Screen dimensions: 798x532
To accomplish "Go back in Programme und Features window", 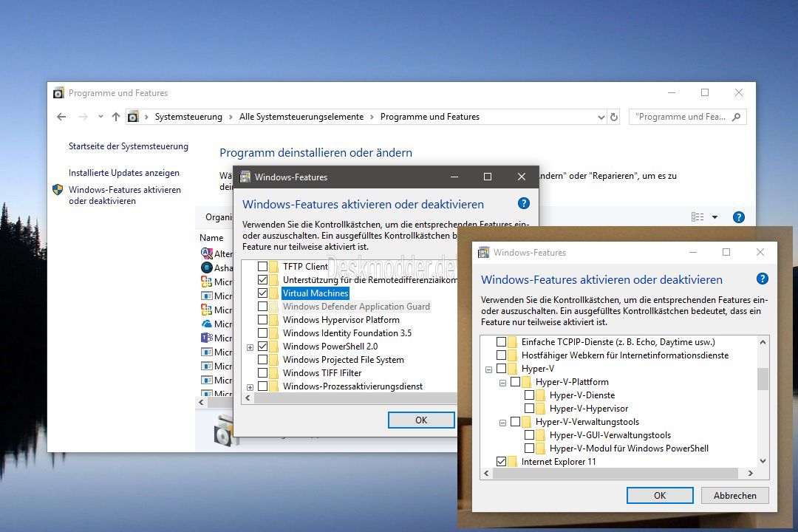I will 61,117.
